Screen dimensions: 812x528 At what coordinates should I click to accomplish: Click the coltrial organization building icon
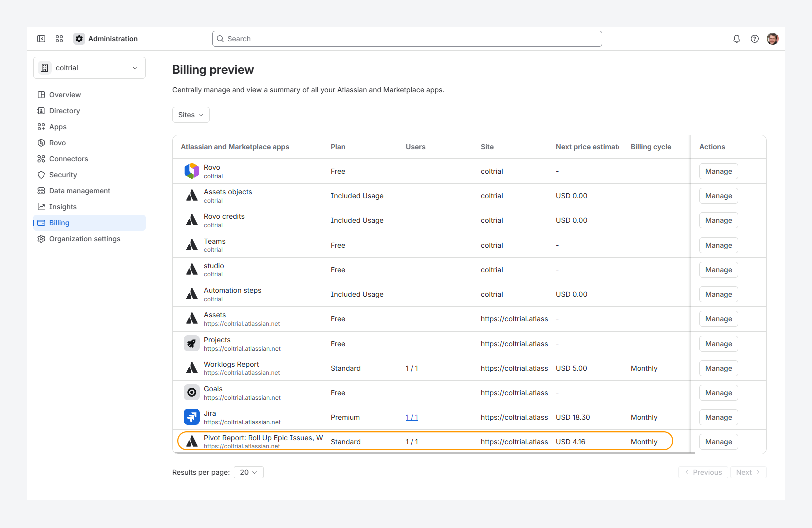coord(45,68)
